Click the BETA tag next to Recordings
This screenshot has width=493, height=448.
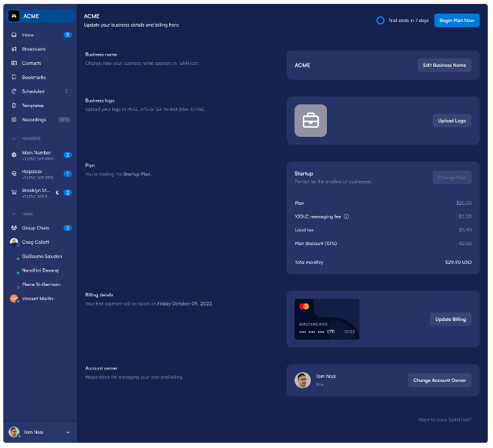point(64,120)
